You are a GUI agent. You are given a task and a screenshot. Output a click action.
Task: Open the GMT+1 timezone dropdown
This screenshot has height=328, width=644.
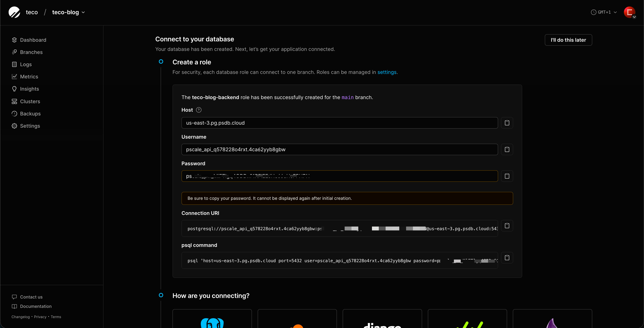604,12
